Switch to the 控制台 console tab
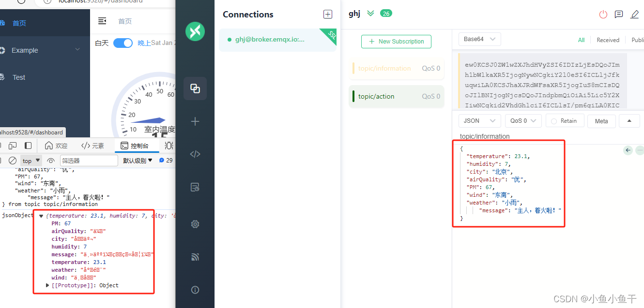Image resolution: width=644 pixels, height=308 pixels. [138, 146]
